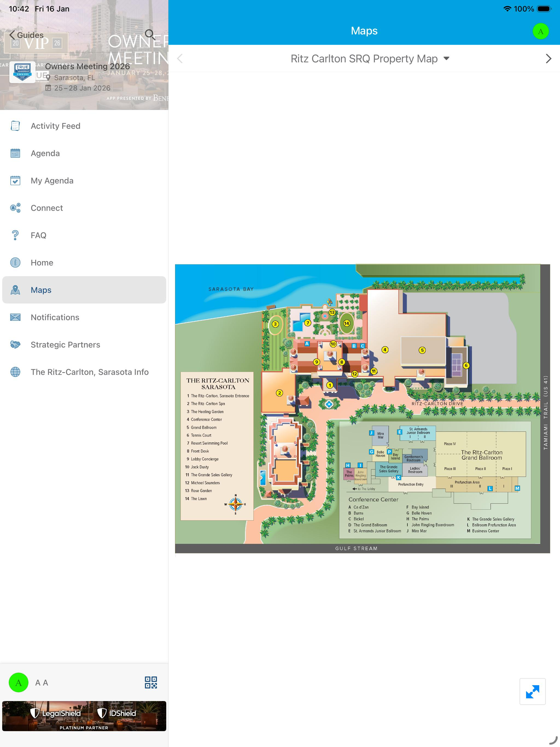Image resolution: width=560 pixels, height=747 pixels.
Task: Open the FAQ menu entry
Action: pyautogui.click(x=84, y=235)
